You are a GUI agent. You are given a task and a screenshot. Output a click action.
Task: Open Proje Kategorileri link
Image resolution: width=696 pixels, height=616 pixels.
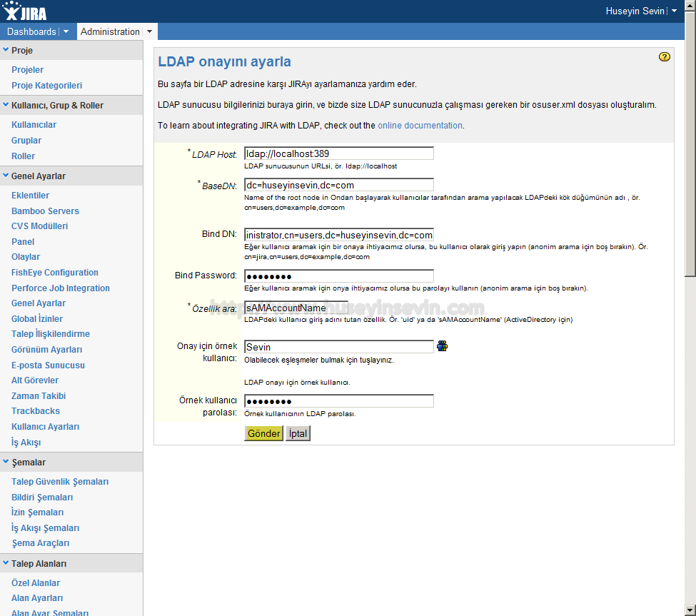[46, 85]
